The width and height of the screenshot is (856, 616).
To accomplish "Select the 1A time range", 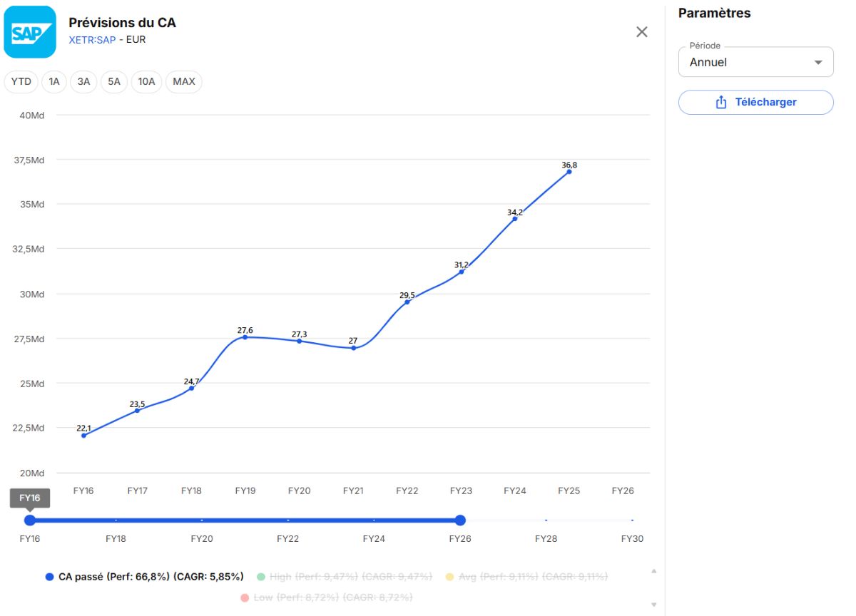I will 54,82.
